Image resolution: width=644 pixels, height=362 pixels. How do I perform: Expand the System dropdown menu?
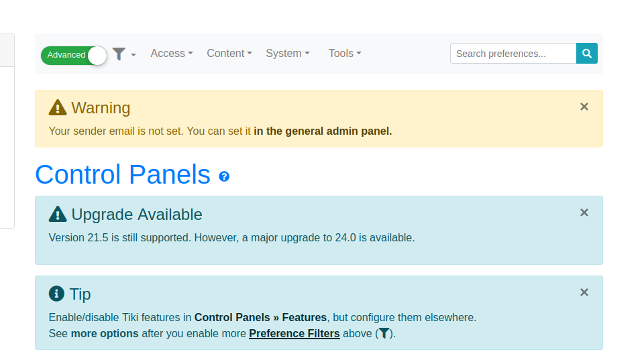pyautogui.click(x=288, y=54)
